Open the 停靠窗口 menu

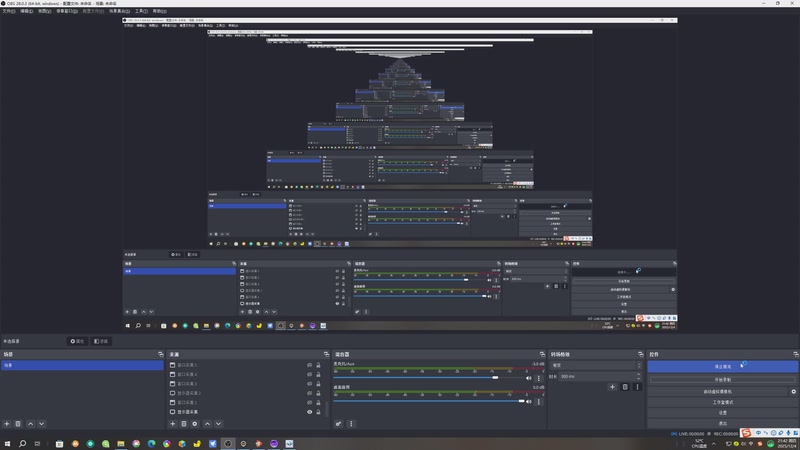67,11
